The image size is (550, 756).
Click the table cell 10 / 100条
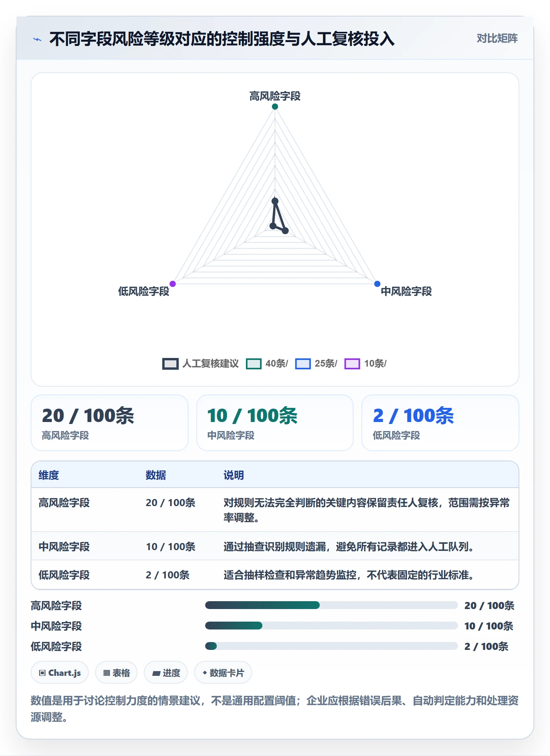(x=170, y=547)
